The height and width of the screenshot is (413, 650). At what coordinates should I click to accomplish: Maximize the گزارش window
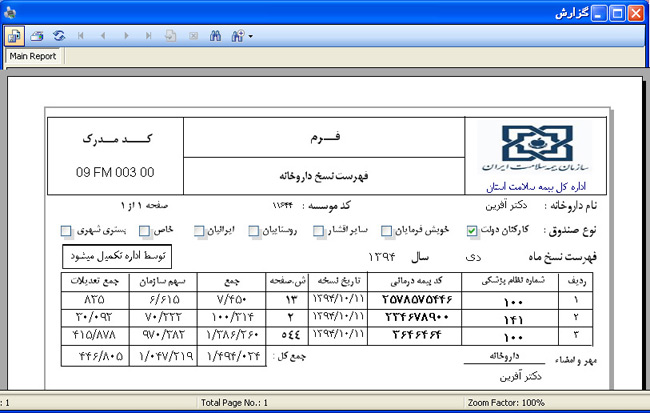[617, 13]
